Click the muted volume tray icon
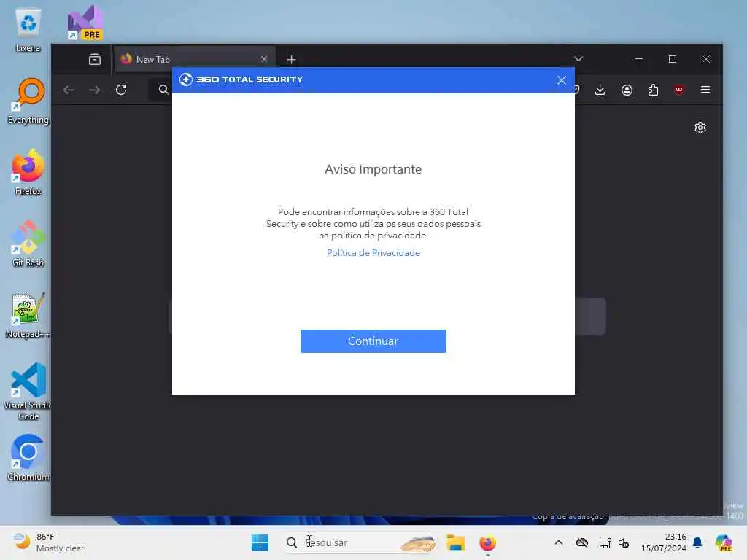The width and height of the screenshot is (747, 560). [624, 542]
